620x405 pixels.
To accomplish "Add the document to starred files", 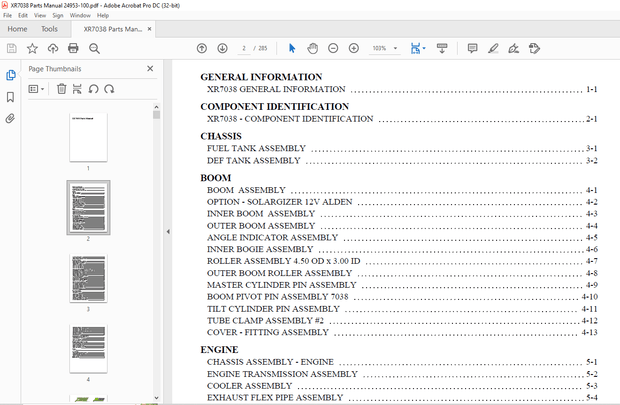I will pyautogui.click(x=32, y=48).
